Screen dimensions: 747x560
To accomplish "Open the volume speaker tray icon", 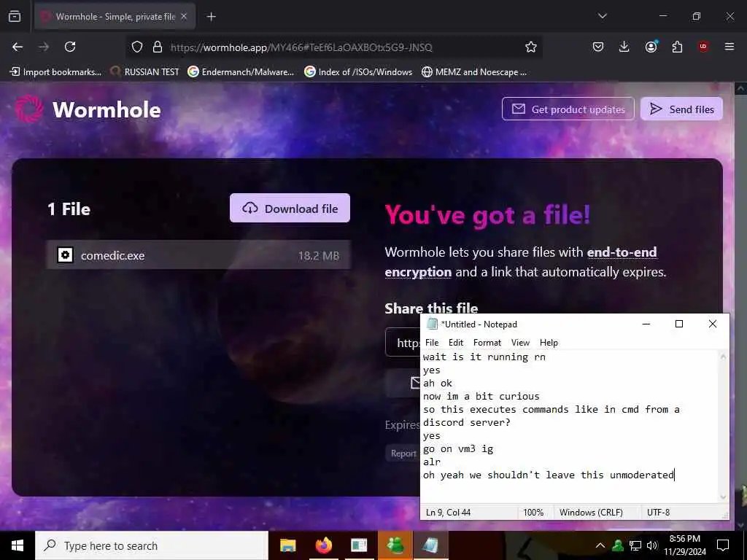I will [x=652, y=545].
